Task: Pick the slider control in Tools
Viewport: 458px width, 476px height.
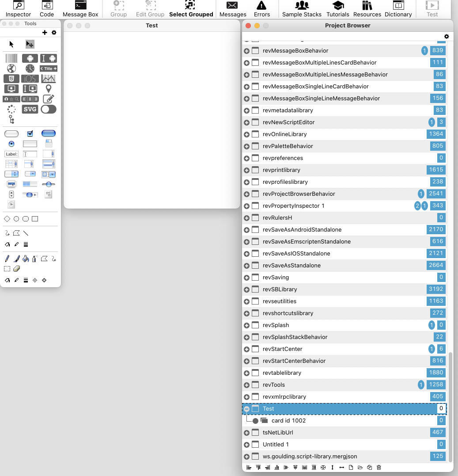Action: coord(49,184)
